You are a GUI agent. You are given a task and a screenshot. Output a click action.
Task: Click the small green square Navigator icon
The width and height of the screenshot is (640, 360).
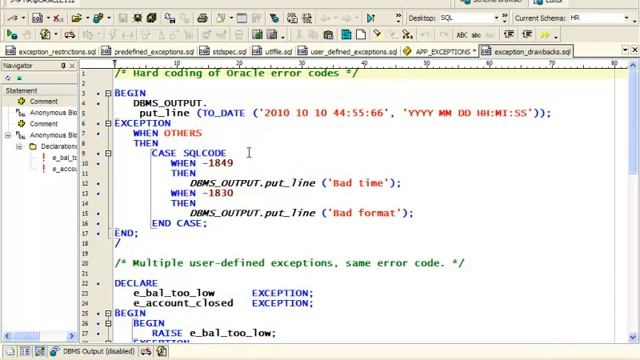click(x=19, y=78)
